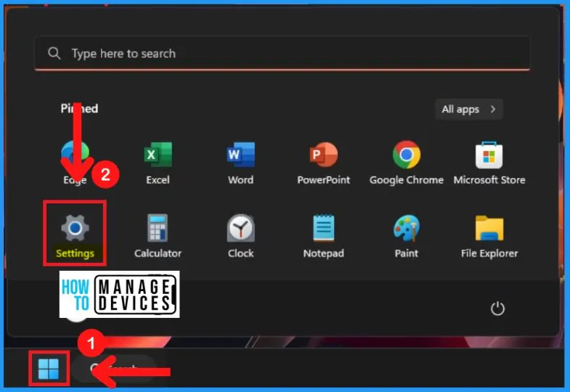The width and height of the screenshot is (570, 392).
Task: Launch the Calculator app
Action: [x=158, y=235]
